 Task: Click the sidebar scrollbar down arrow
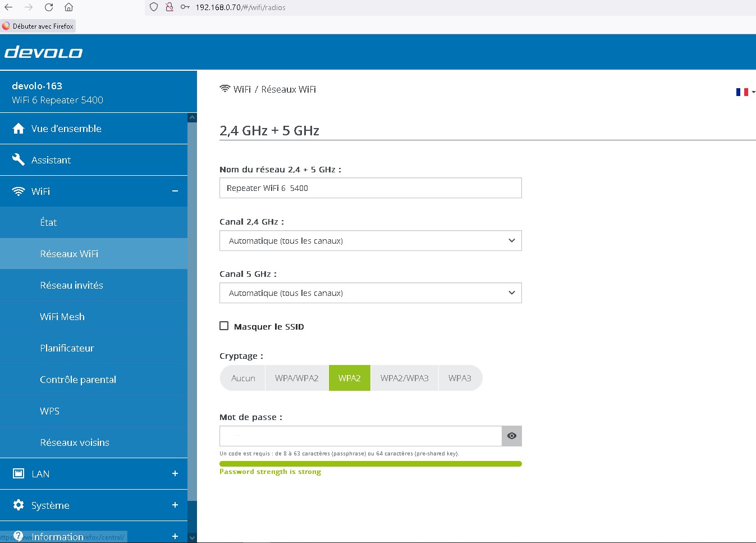(193, 537)
